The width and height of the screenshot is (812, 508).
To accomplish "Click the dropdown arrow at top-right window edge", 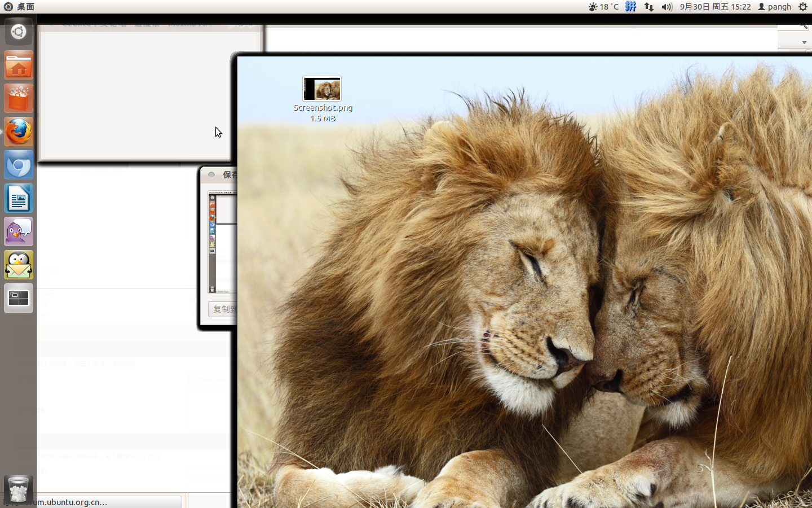I will pyautogui.click(x=804, y=42).
